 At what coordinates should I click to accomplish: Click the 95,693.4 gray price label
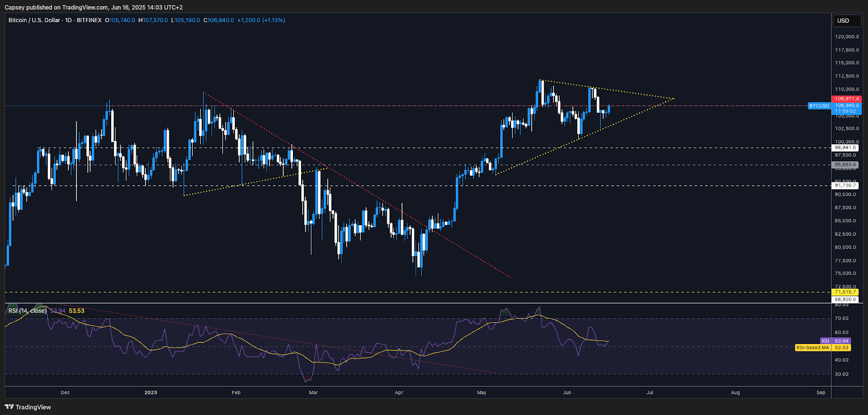(845, 164)
